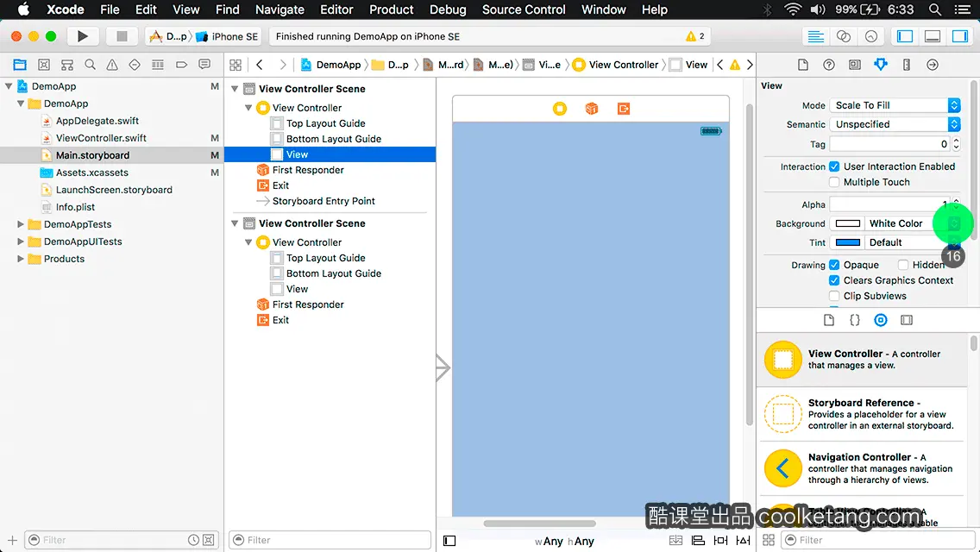Go back in editor history
The height and width of the screenshot is (552, 980).
(x=260, y=65)
